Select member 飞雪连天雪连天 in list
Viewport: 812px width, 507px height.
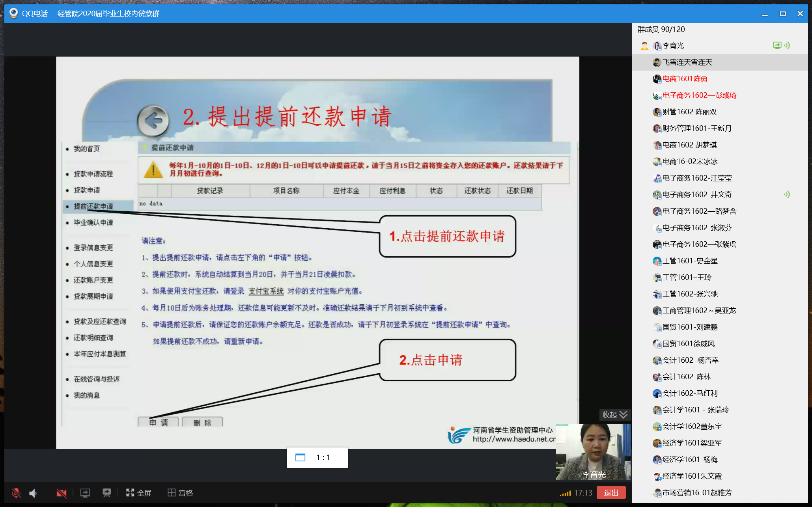coord(687,62)
